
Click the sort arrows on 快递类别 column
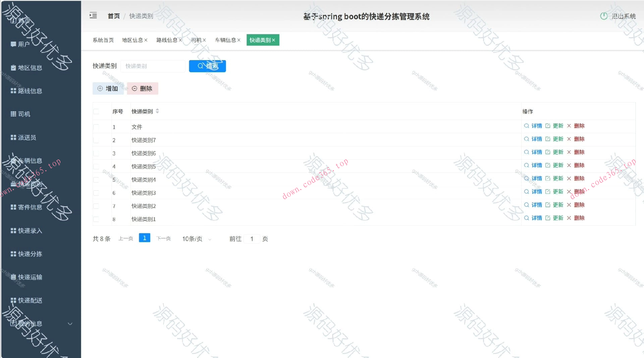tap(157, 111)
